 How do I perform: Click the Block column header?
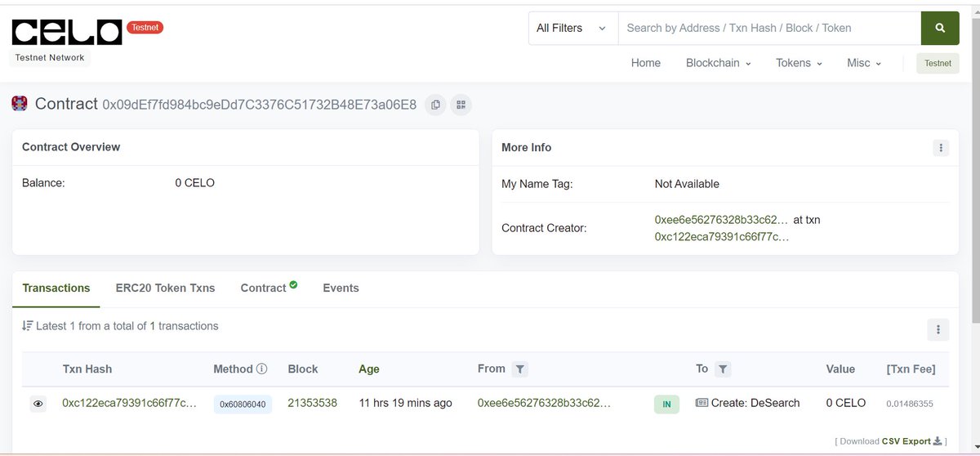[303, 369]
